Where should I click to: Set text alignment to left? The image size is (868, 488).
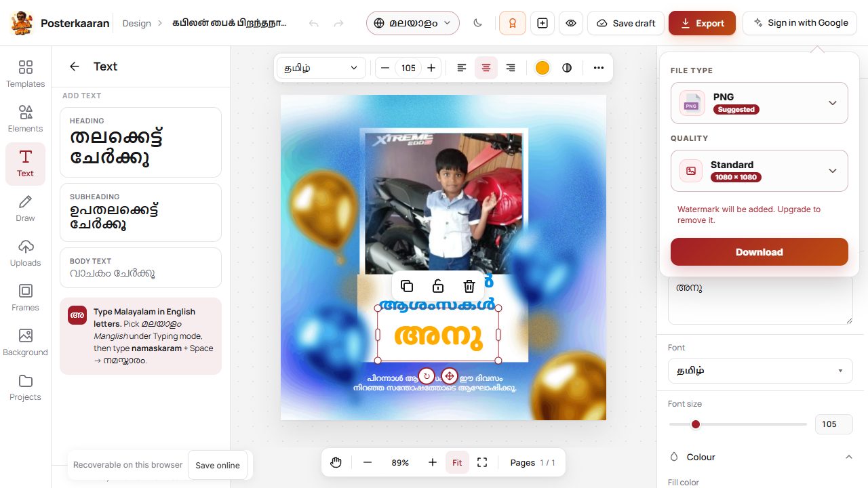point(462,68)
